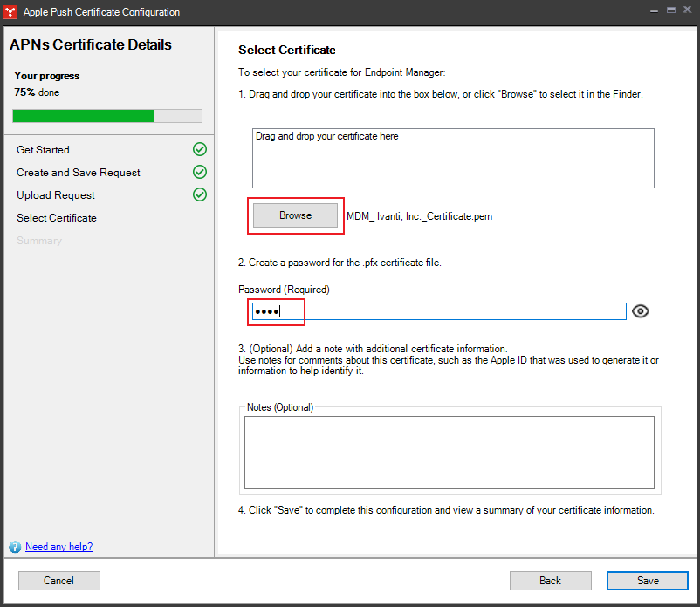Screen dimensions: 700x607
Task: Click the checkmark beside Upload Request
Action: [199, 194]
